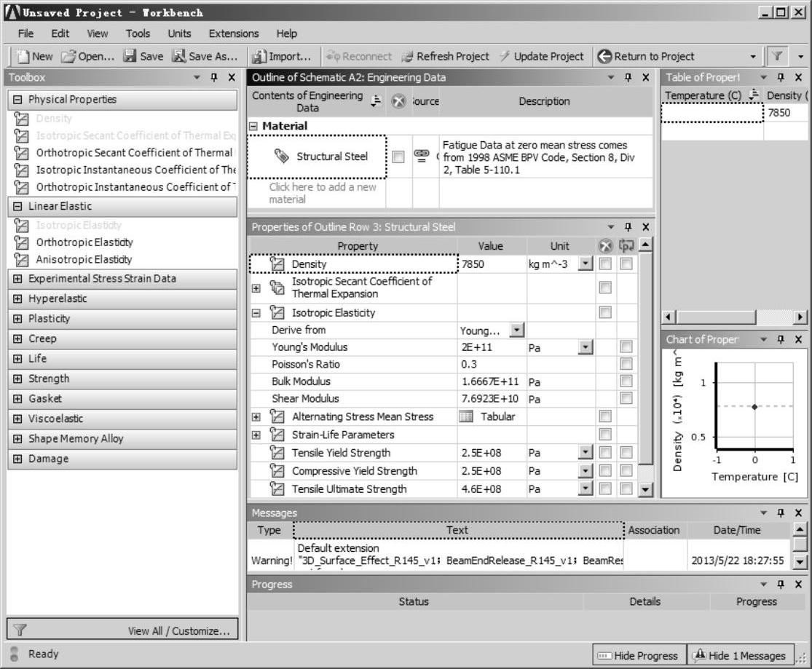Image resolution: width=812 pixels, height=669 pixels.
Task: Click the Import toolbar icon
Action: point(259,57)
